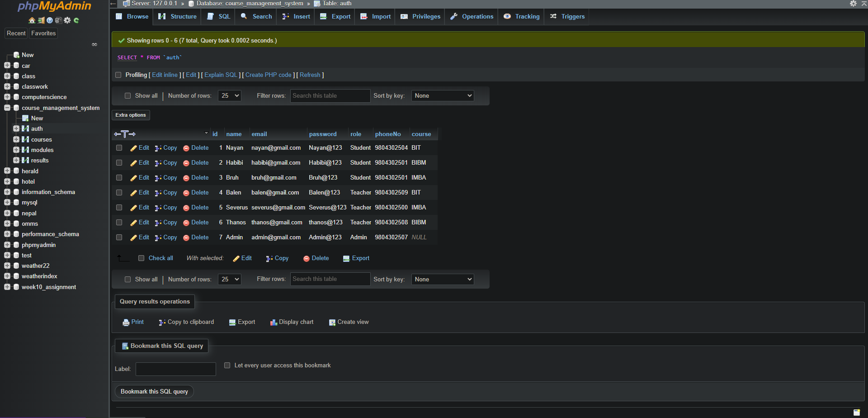Click the Log out door icon
This screenshot has width=868, height=418.
click(x=41, y=20)
